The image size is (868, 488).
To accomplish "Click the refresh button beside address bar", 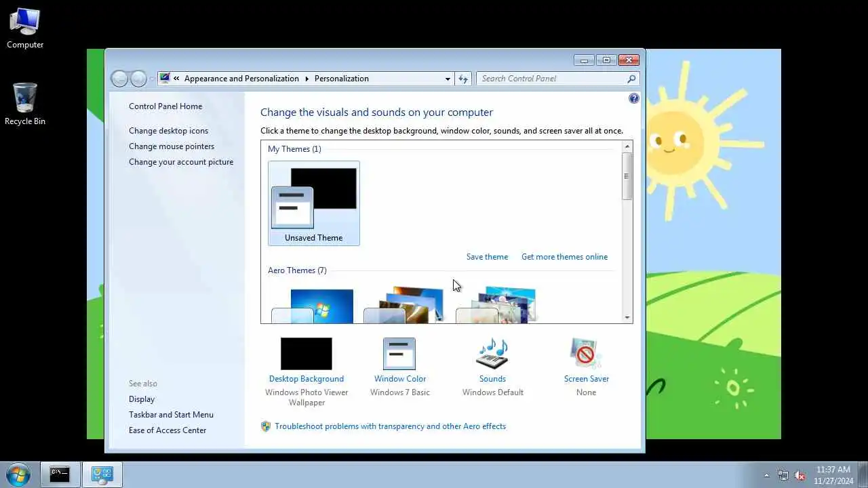I will 463,79.
